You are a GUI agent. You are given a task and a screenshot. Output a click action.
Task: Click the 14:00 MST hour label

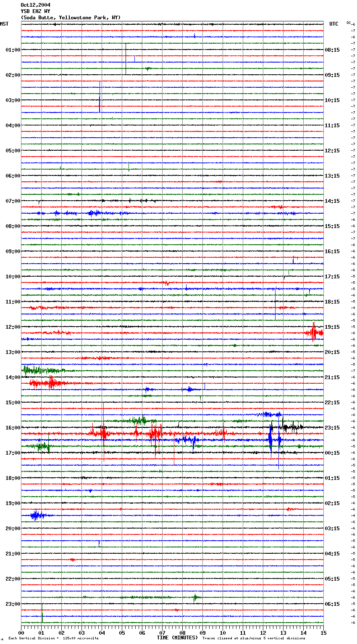tap(13, 377)
